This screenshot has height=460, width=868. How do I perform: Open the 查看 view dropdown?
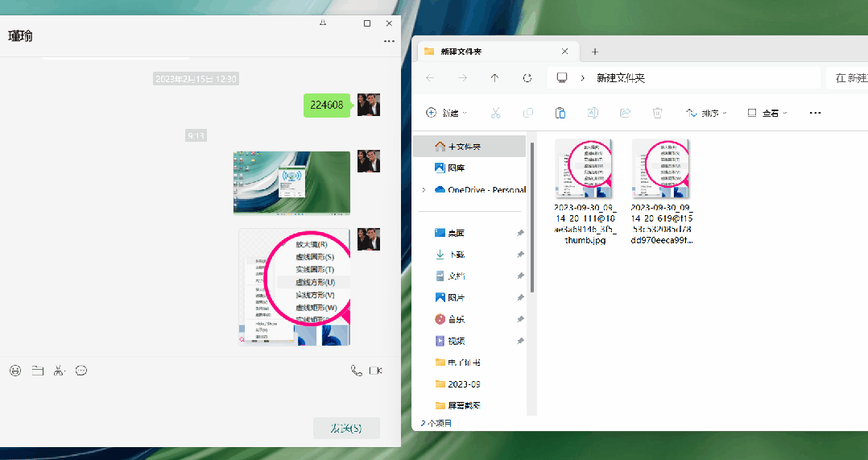[767, 113]
